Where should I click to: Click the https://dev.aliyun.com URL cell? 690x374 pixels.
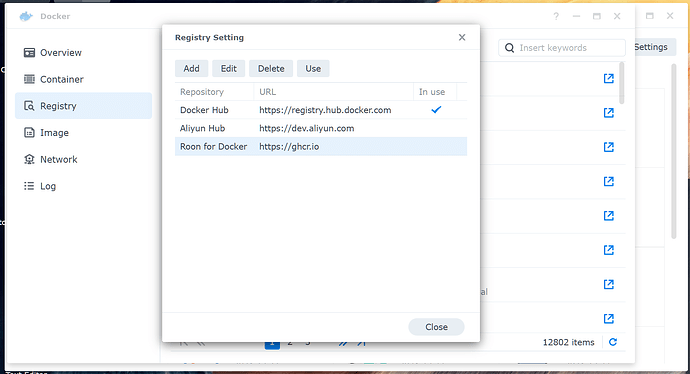tap(307, 128)
